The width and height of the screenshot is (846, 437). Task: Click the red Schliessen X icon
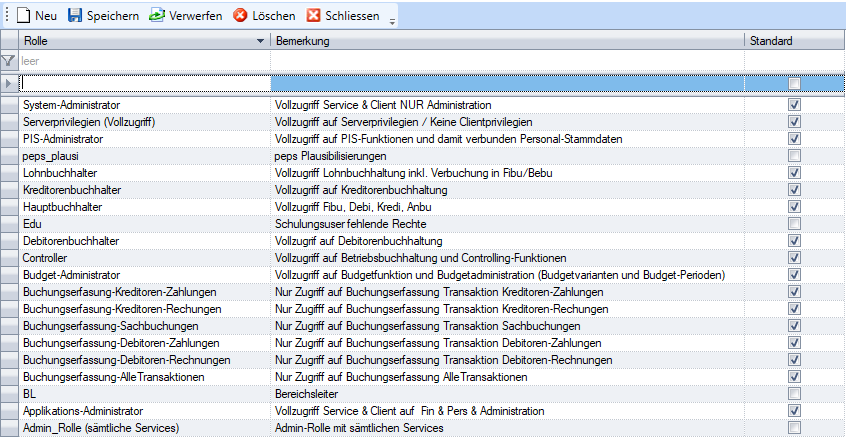pyautogui.click(x=313, y=16)
